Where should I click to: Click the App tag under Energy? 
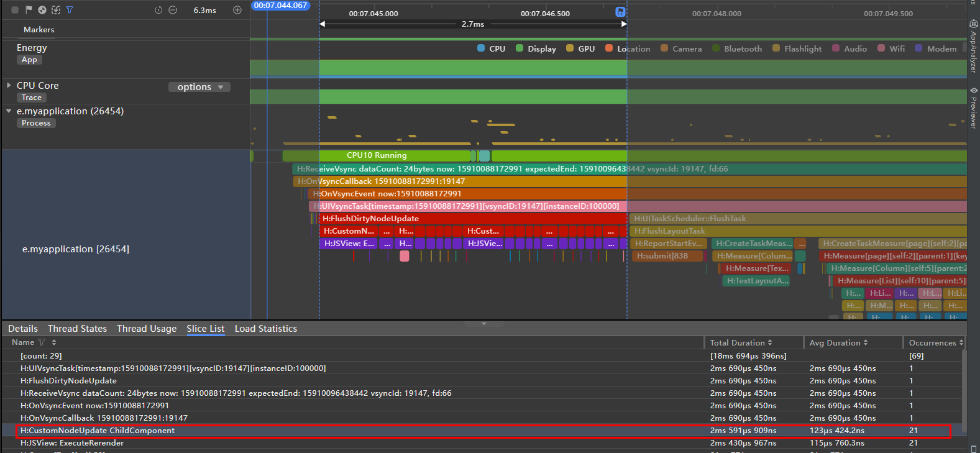pos(29,60)
